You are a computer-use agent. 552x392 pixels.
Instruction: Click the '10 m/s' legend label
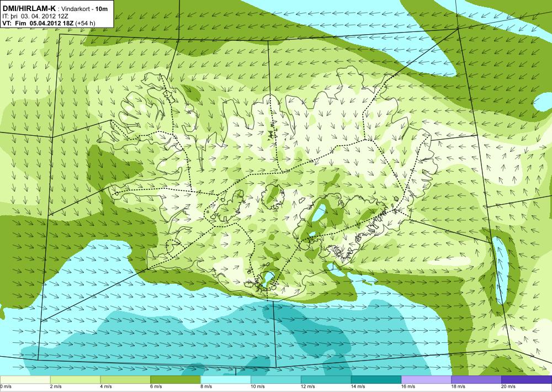pyautogui.click(x=258, y=386)
